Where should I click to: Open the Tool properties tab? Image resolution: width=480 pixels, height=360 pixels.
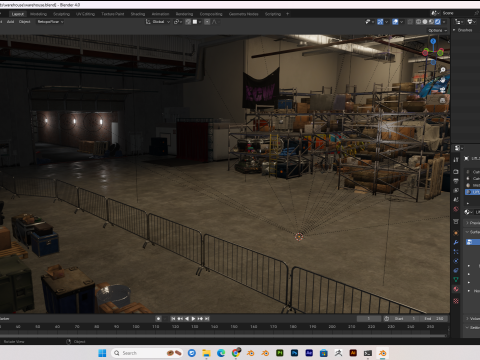click(456, 160)
